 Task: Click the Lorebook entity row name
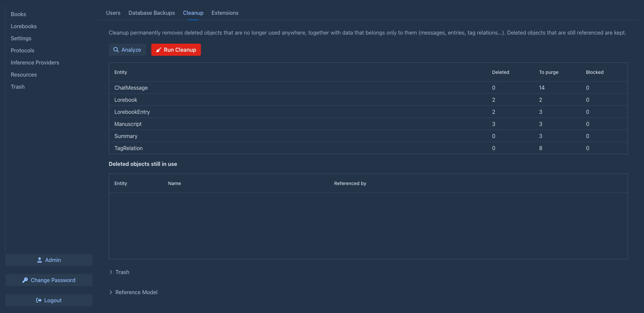tap(126, 100)
